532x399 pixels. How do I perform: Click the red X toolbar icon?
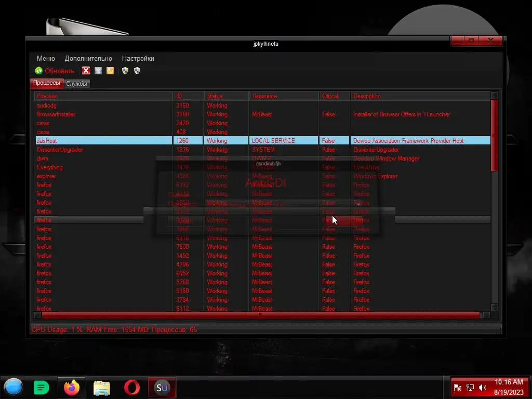(86, 71)
